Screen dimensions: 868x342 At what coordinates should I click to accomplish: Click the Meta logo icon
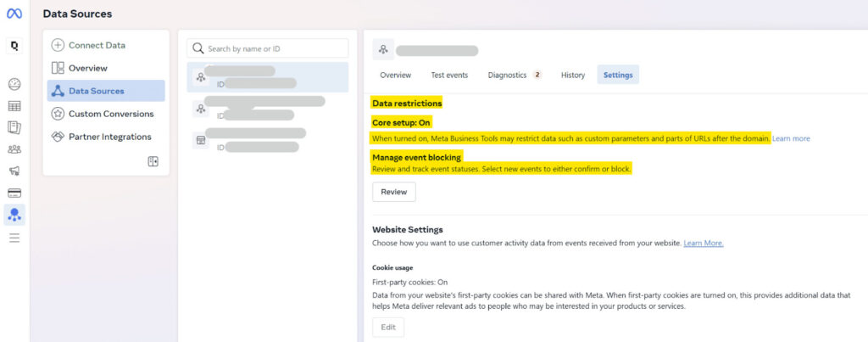click(14, 14)
